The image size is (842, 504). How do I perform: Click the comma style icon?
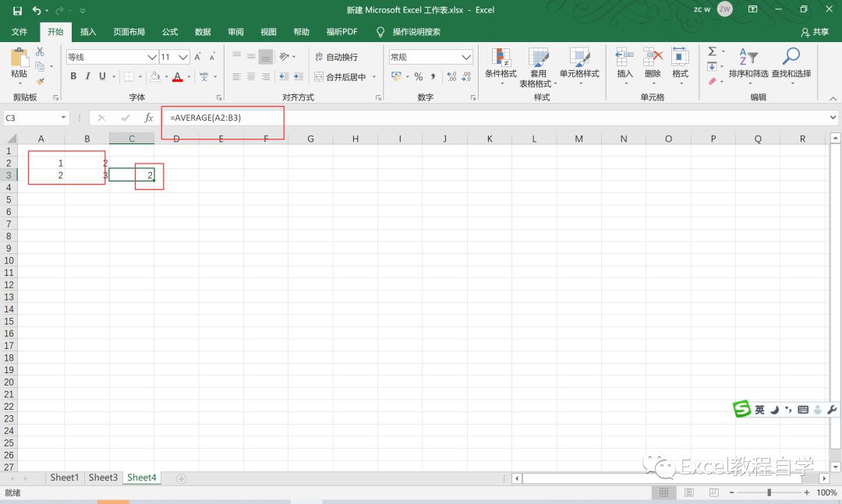[433, 77]
